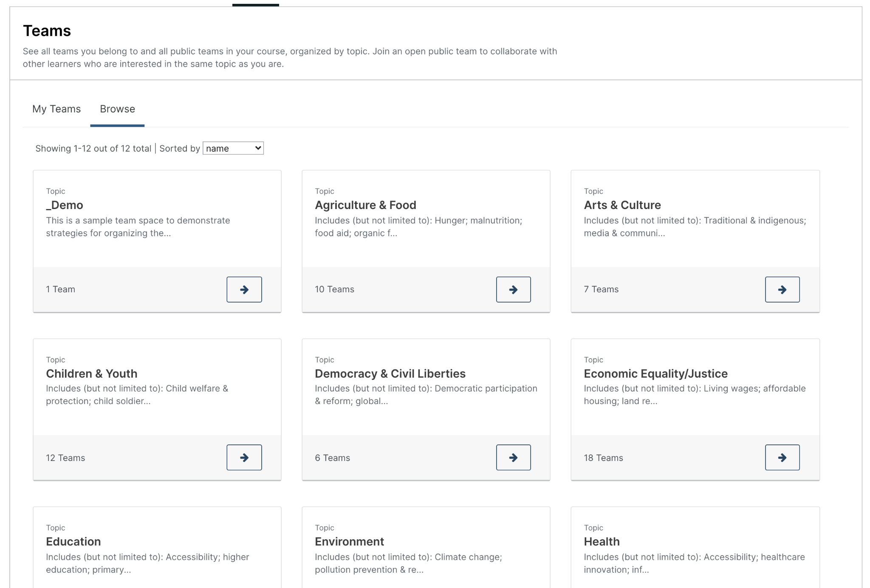Click the dark navigation tab at the top
Viewport: 870px width, 588px height.
pyautogui.click(x=255, y=3)
